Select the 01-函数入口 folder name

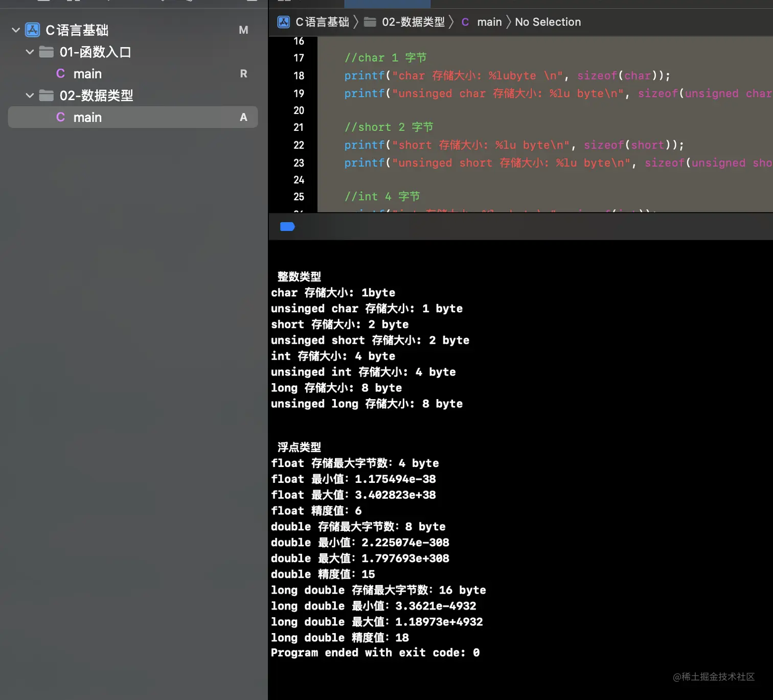96,52
